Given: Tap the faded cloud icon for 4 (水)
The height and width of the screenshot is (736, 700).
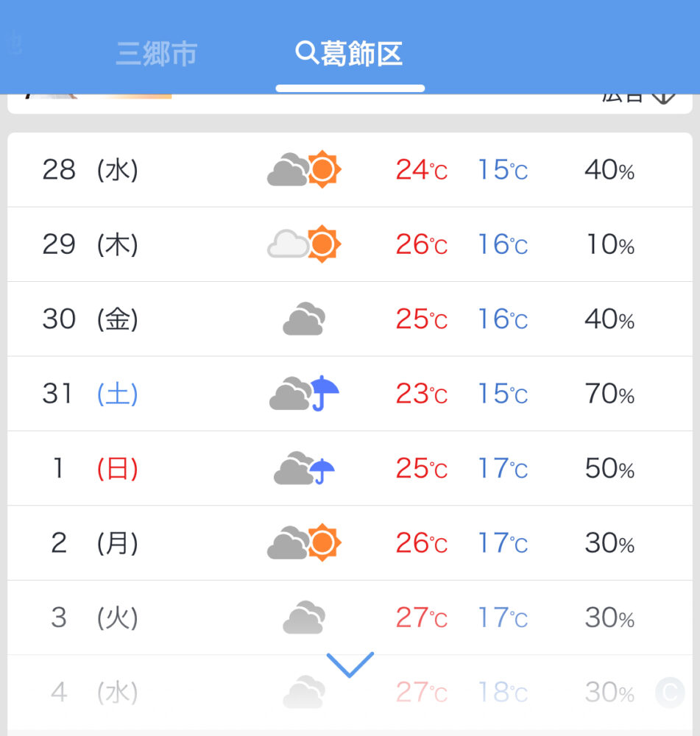Looking at the screenshot, I should tap(304, 692).
